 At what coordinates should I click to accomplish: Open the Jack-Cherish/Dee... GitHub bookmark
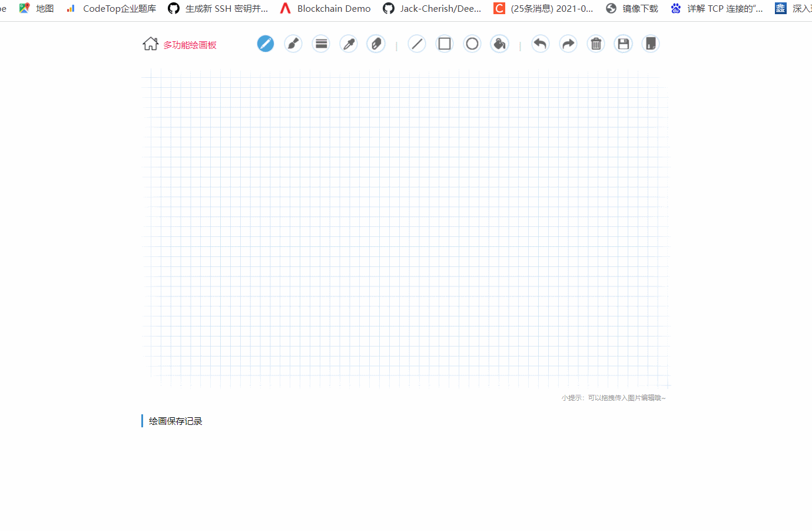click(432, 8)
